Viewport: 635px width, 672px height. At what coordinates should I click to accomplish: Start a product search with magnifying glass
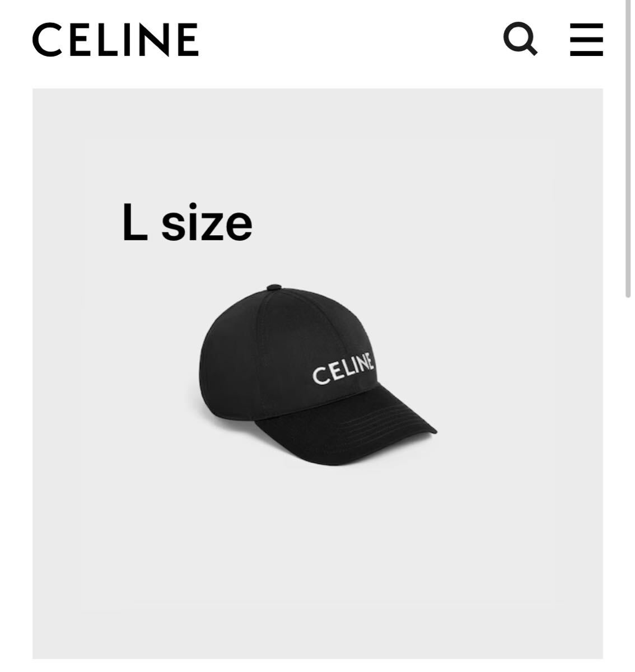pos(520,39)
